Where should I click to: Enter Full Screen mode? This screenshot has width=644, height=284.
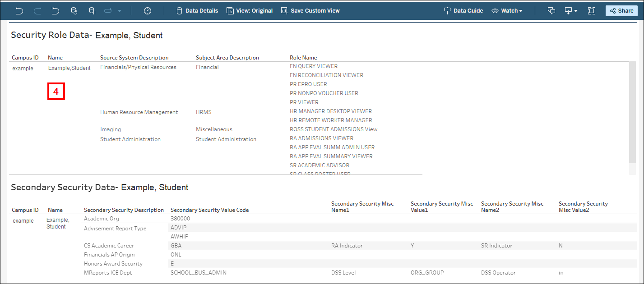pyautogui.click(x=592, y=11)
